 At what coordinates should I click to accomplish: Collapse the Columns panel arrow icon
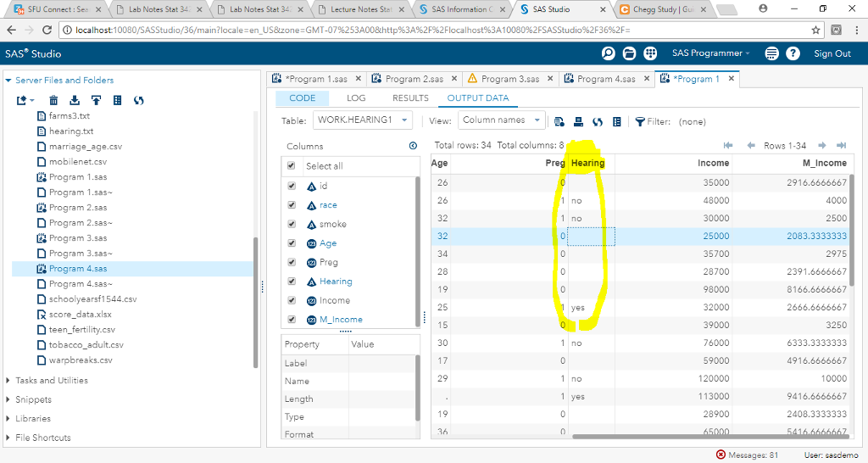[413, 146]
